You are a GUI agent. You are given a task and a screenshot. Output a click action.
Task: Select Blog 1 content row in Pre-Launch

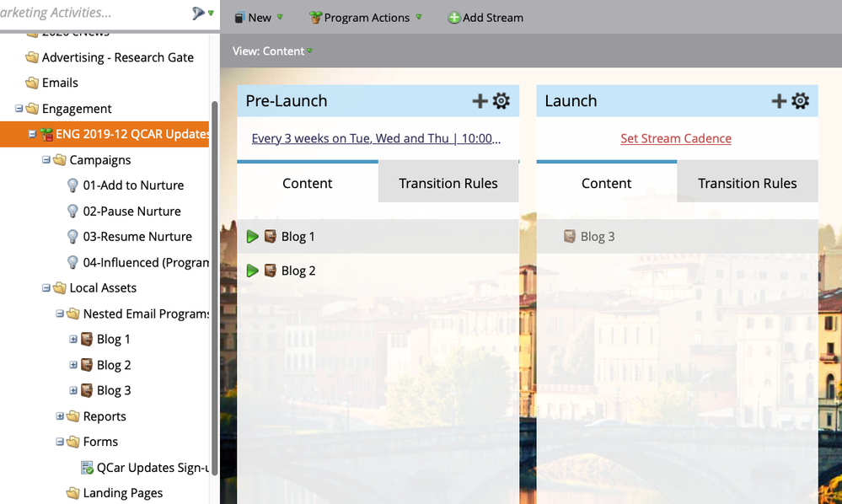pos(378,236)
